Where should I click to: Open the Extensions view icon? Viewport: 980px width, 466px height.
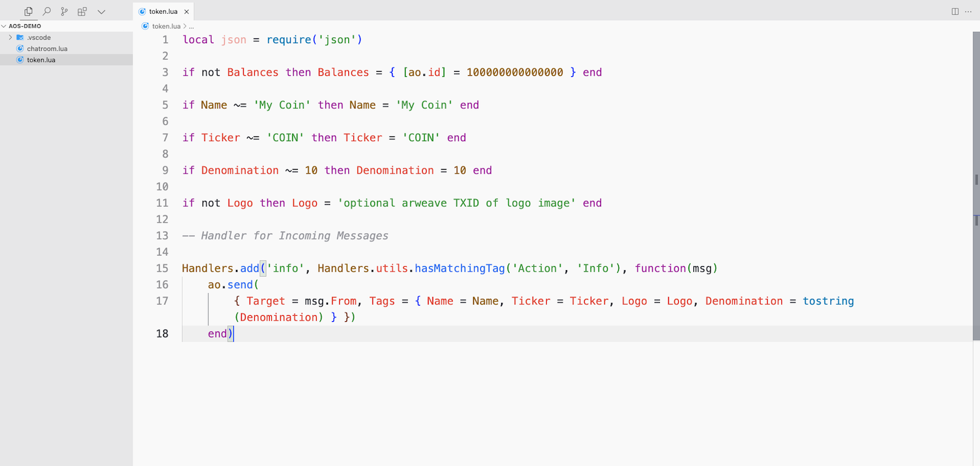(x=82, y=11)
